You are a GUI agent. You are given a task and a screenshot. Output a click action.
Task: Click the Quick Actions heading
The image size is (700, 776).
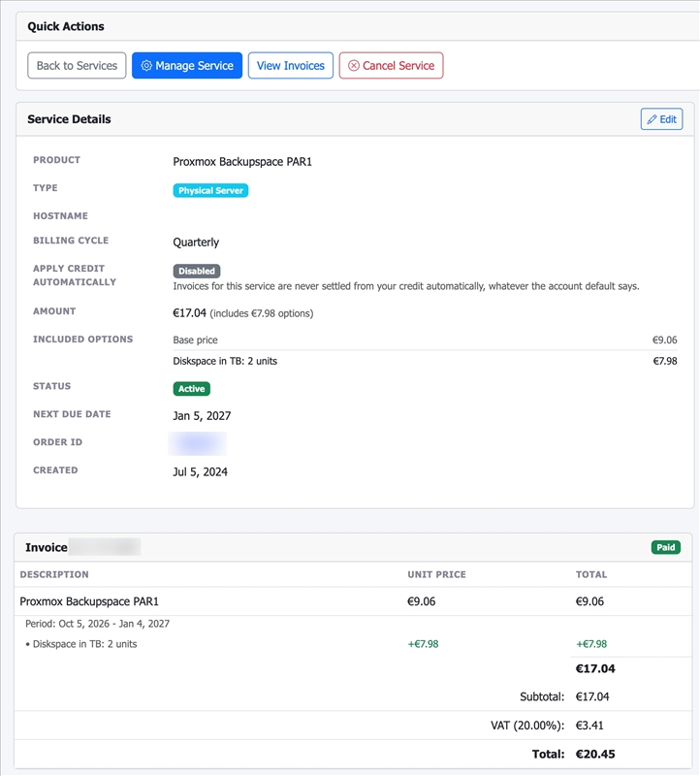tap(66, 27)
